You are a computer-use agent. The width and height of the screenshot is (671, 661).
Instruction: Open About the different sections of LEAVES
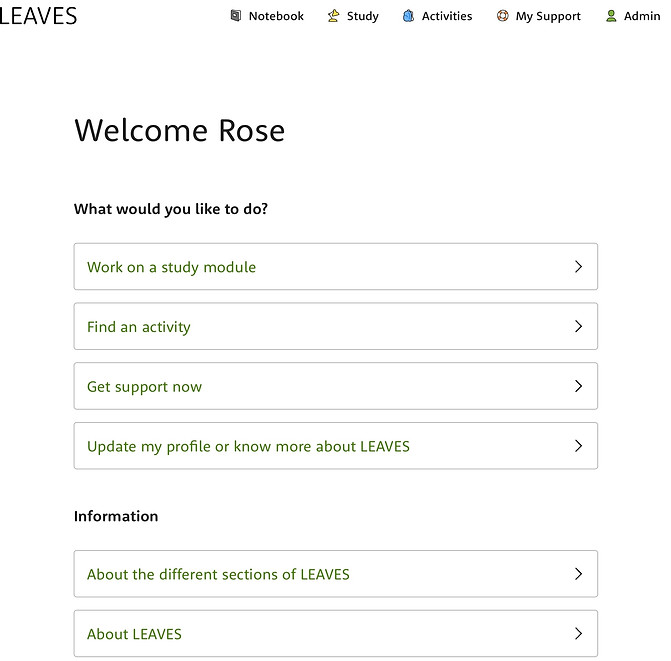(x=336, y=574)
